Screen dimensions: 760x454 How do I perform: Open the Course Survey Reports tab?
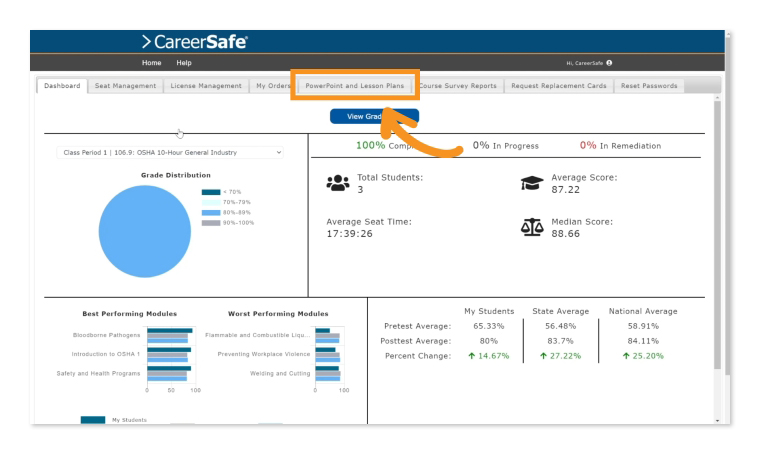coord(458,86)
